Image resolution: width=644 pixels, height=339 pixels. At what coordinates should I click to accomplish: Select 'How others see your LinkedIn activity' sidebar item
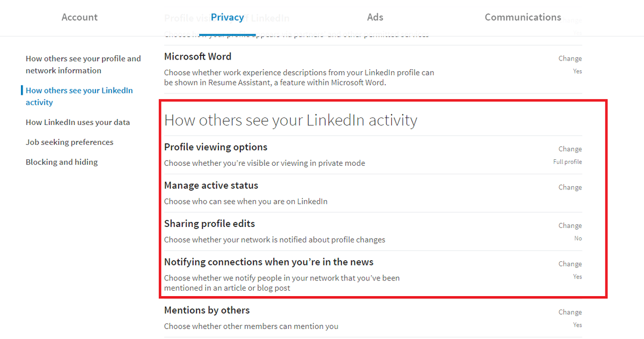tap(78, 96)
